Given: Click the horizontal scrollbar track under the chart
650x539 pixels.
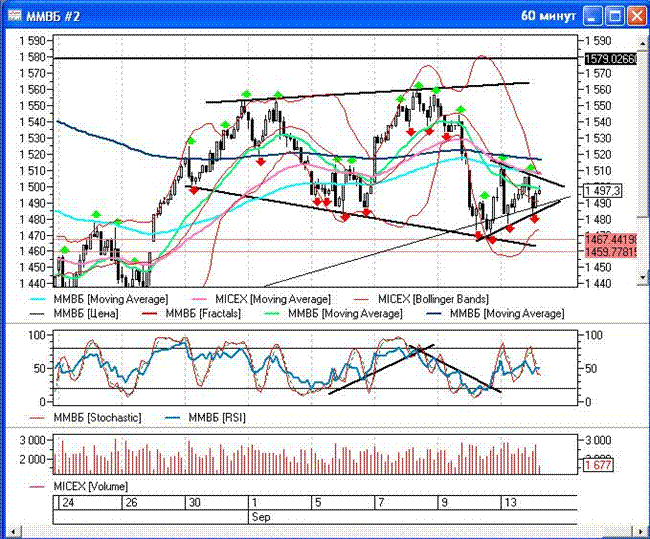Looking at the screenshot, I should coord(325,528).
